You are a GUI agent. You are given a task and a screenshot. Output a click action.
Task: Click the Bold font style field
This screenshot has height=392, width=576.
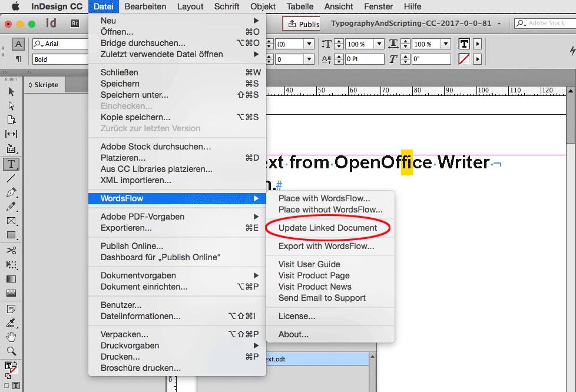pos(61,59)
